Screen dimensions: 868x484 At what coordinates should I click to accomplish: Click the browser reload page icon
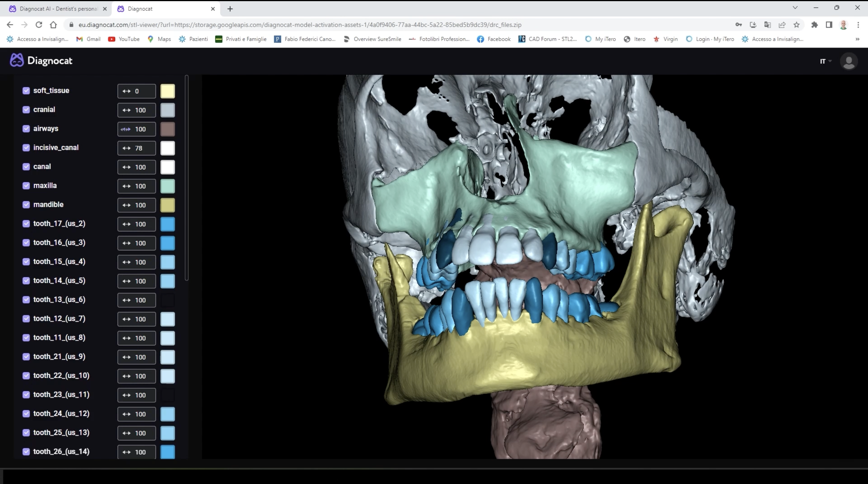click(39, 25)
